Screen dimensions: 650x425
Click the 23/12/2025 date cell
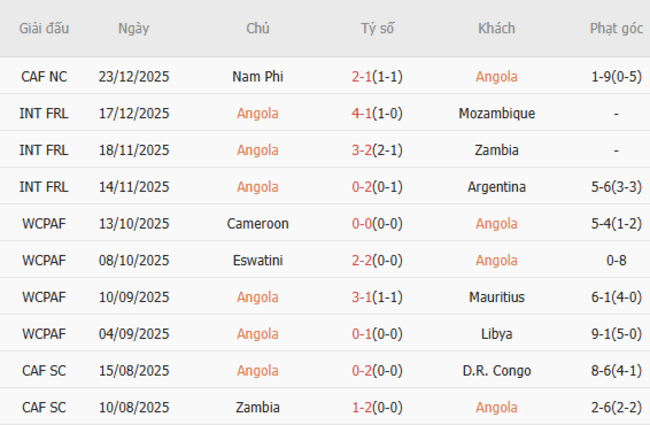coord(134,76)
